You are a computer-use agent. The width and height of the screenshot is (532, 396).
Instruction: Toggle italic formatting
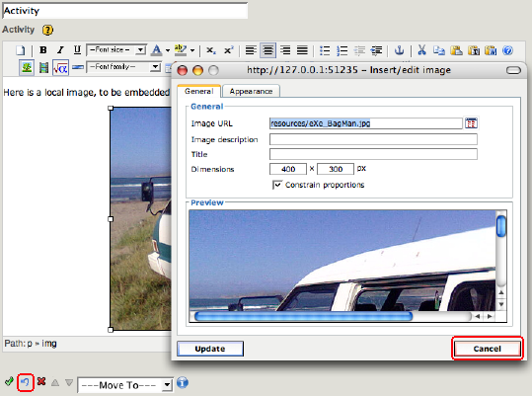coord(60,50)
